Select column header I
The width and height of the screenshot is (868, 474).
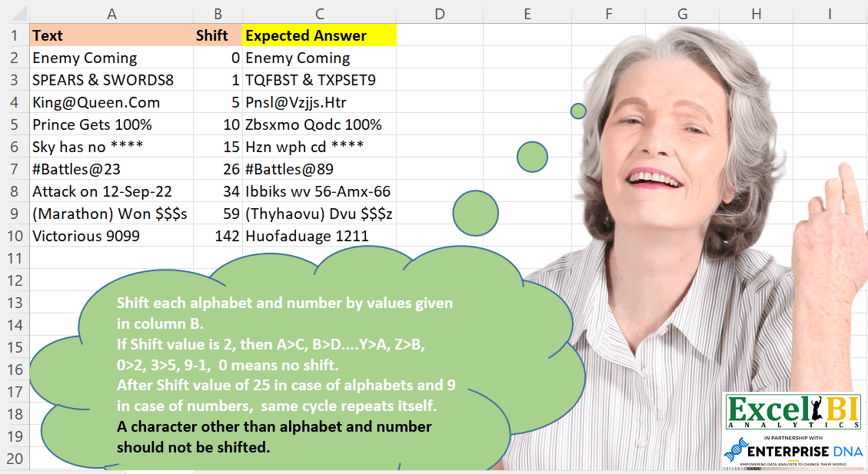tap(830, 14)
